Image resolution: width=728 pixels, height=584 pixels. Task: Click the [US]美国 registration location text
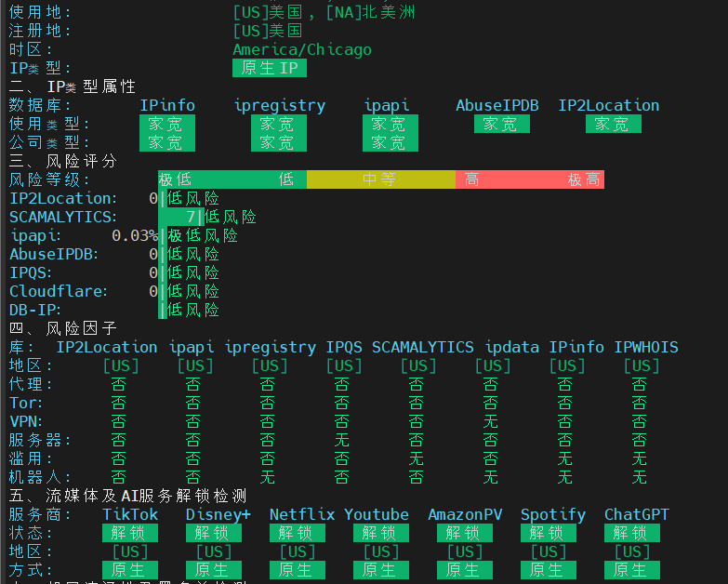point(268,31)
